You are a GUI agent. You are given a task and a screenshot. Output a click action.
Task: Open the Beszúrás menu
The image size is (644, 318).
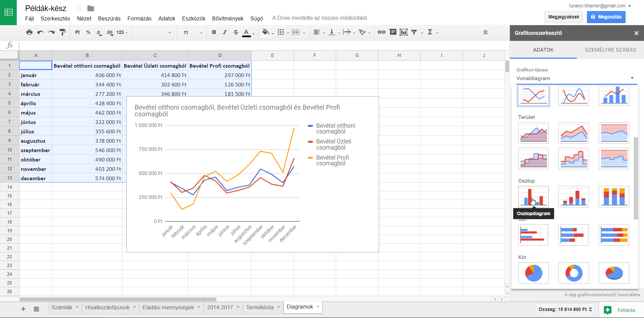pos(109,18)
